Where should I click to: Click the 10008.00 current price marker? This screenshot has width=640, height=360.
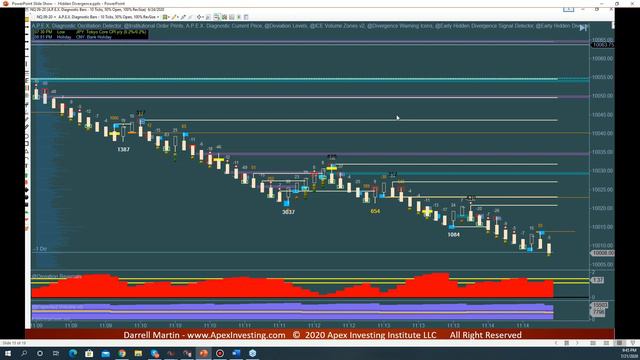coord(602,253)
